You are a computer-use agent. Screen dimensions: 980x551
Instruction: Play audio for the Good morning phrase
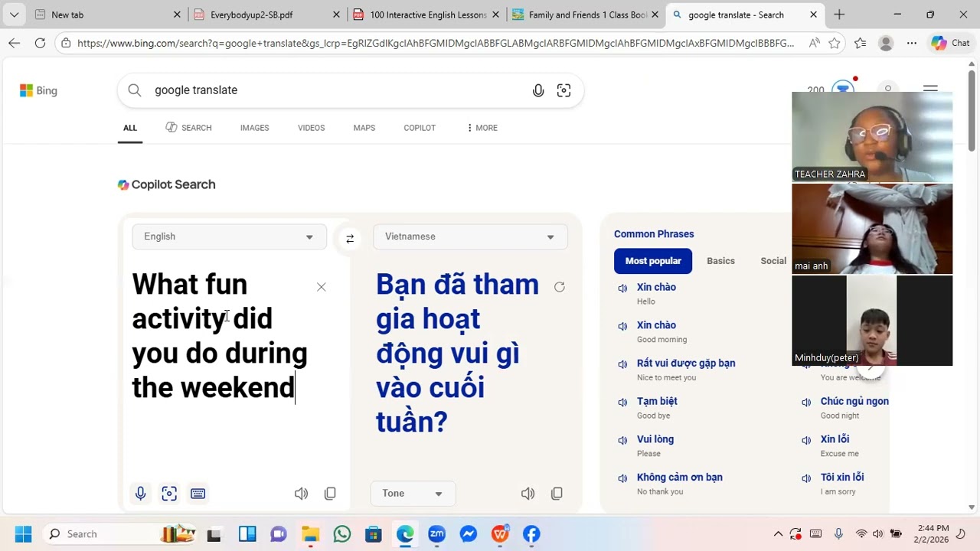[x=622, y=326]
